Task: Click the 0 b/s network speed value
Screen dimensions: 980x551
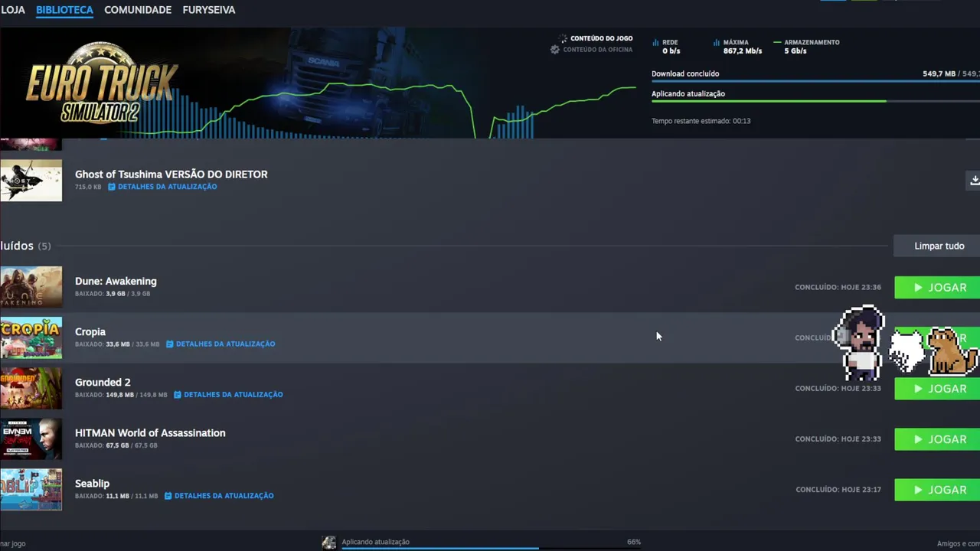Action: [671, 51]
